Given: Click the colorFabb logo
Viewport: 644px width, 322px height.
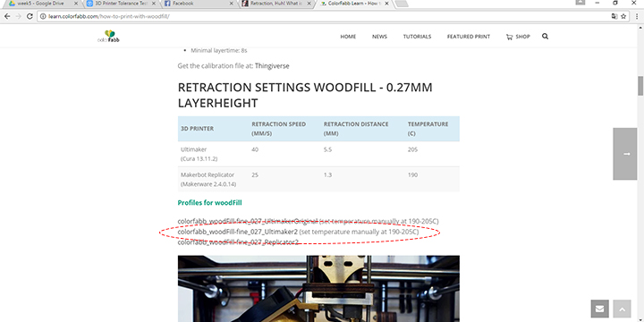Looking at the screenshot, I should point(108,36).
